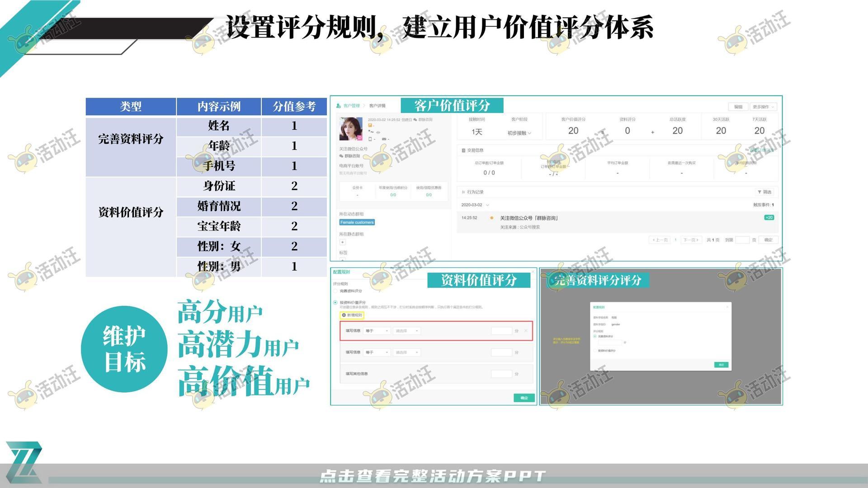Image resolution: width=868 pixels, height=488 pixels.
Task: Click the Z logo at bottom left
Action: (x=24, y=463)
